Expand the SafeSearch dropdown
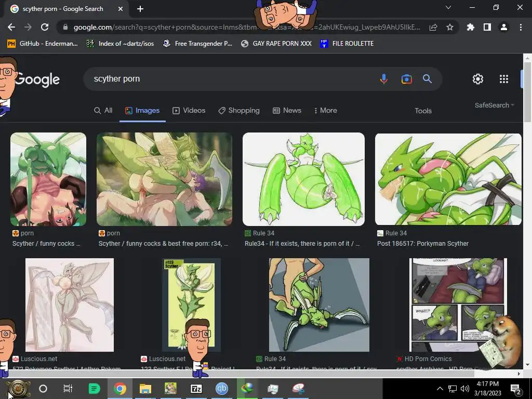The width and height of the screenshot is (532, 399). (495, 105)
